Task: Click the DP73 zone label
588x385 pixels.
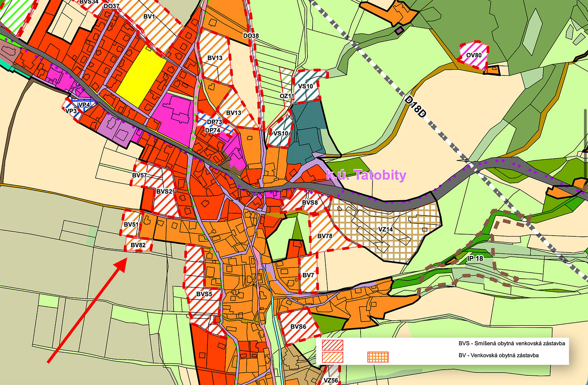Action: (x=215, y=122)
